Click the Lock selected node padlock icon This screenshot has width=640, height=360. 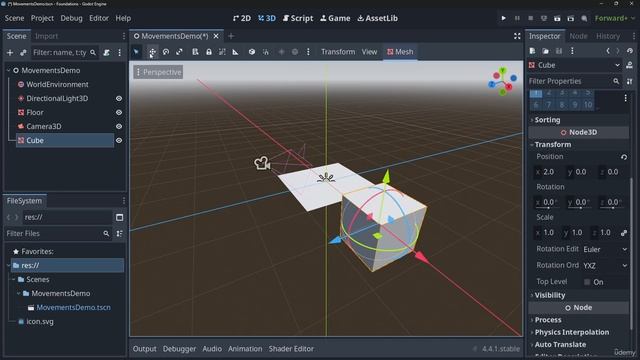point(209,52)
